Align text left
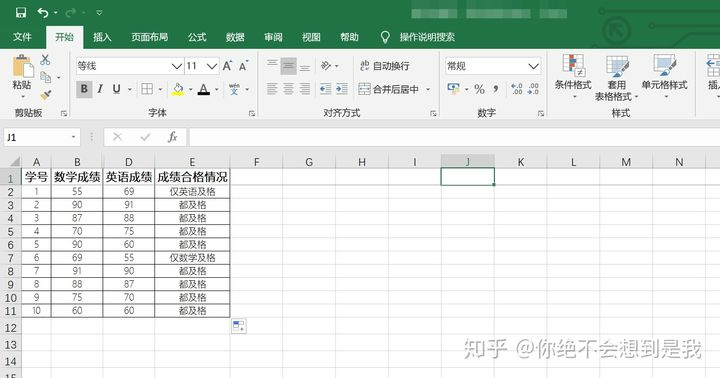This screenshot has height=378, width=720. tap(272, 89)
